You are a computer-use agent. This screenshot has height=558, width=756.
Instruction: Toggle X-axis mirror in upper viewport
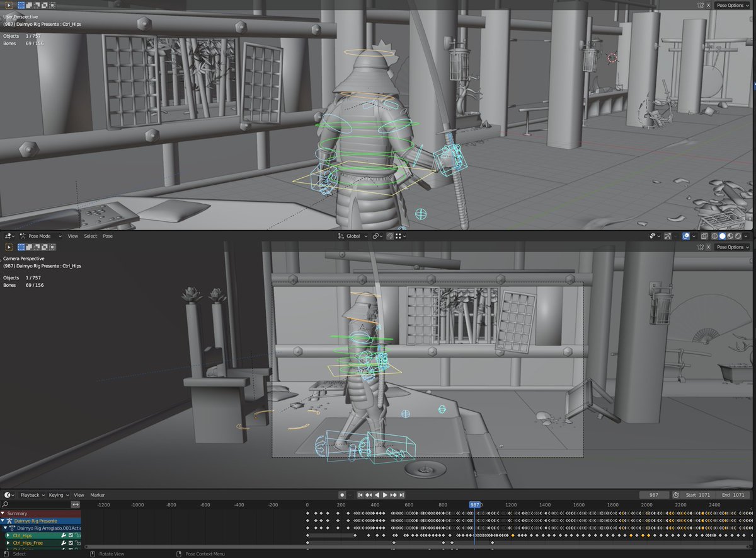click(708, 5)
